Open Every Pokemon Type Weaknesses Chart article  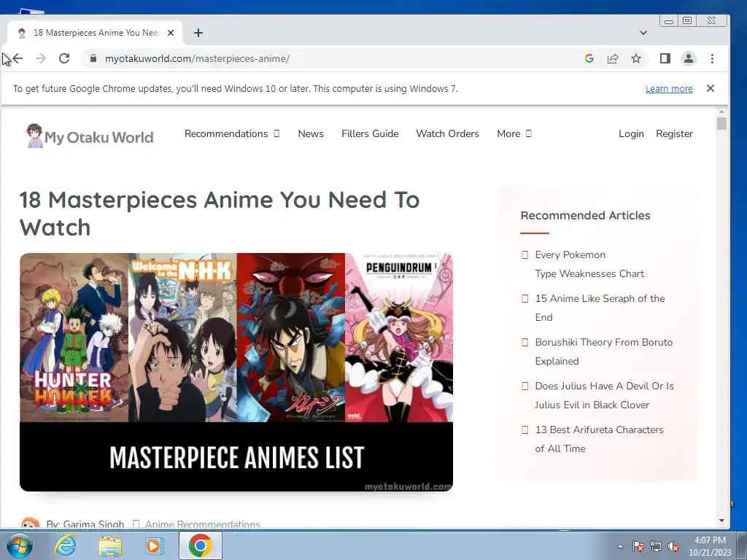coord(589,264)
